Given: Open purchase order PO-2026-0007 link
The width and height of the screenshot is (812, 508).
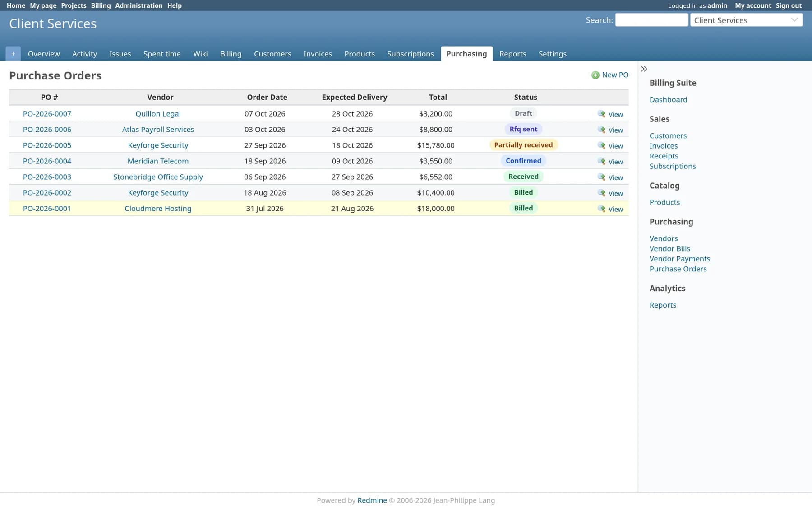Looking at the screenshot, I should [x=47, y=114].
